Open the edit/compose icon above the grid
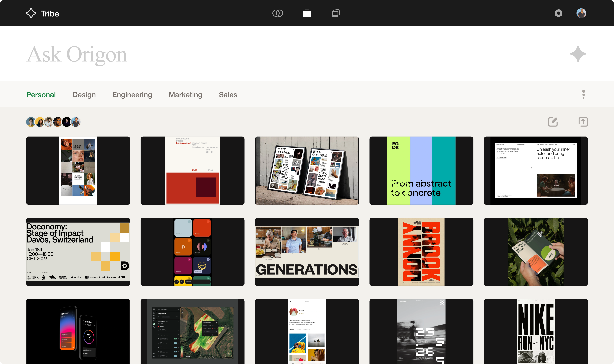Viewport: 614px width, 364px height. [x=553, y=122]
